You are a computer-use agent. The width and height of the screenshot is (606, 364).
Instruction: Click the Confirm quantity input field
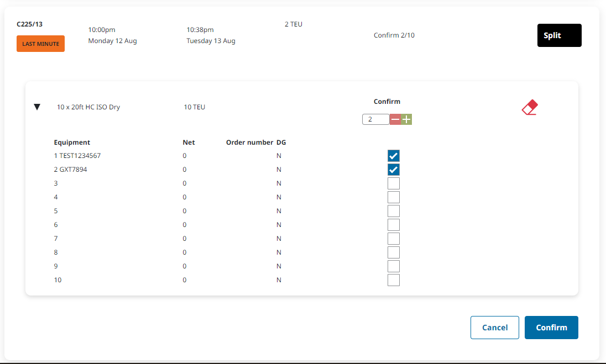coord(375,119)
